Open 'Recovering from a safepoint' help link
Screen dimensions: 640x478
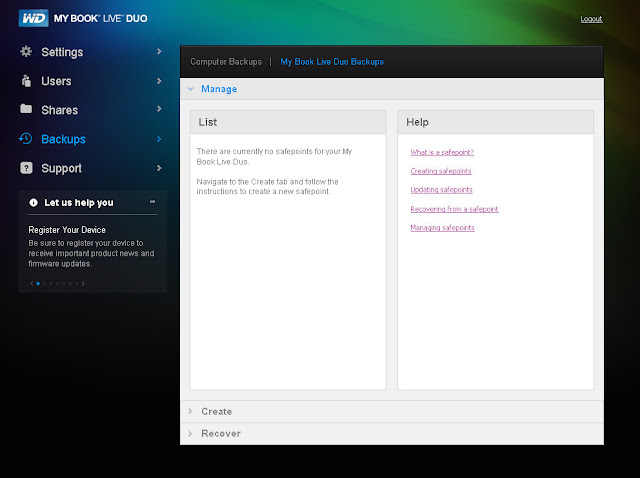pyautogui.click(x=454, y=209)
